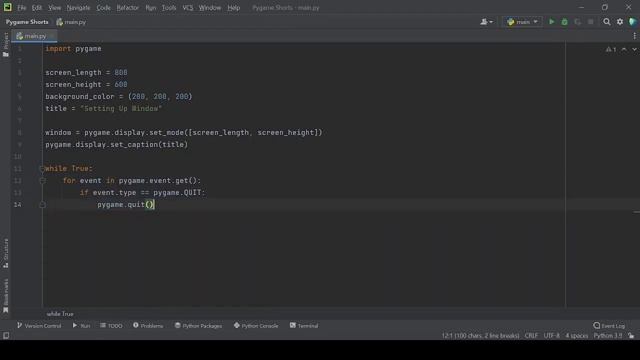Open editor tabs options kebab menu
The width and height of the screenshot is (640, 360).
(635, 36)
